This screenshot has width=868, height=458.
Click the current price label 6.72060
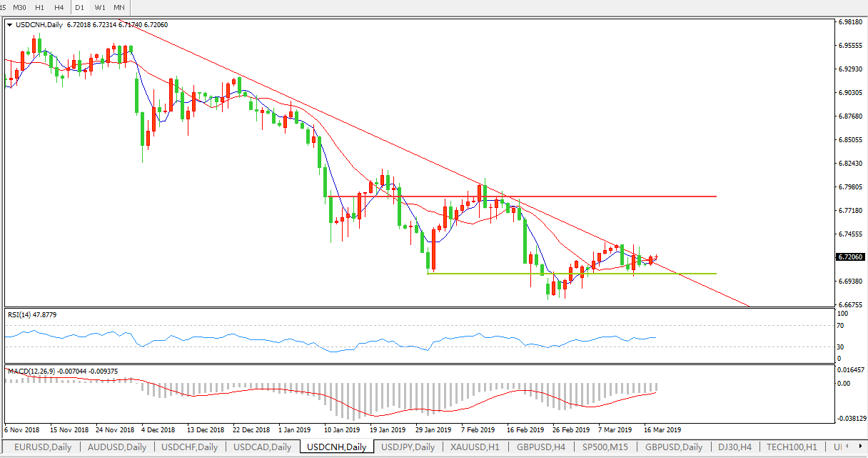tap(849, 257)
